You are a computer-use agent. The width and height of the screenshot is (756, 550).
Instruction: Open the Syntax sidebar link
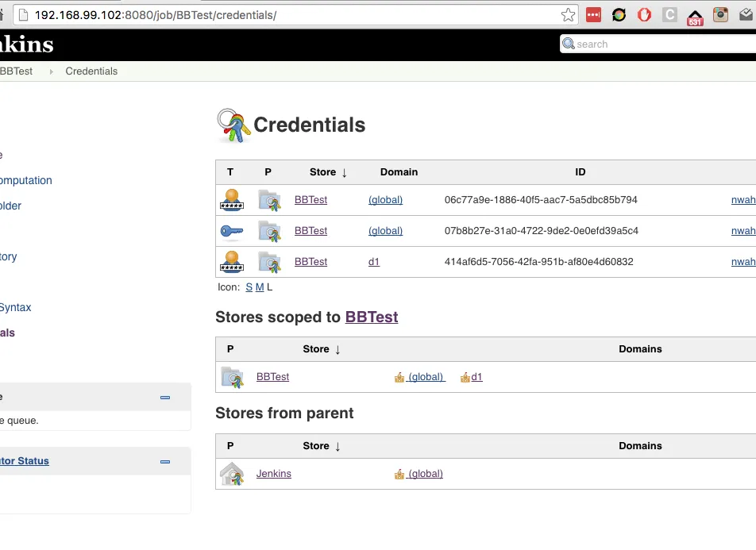coord(15,307)
